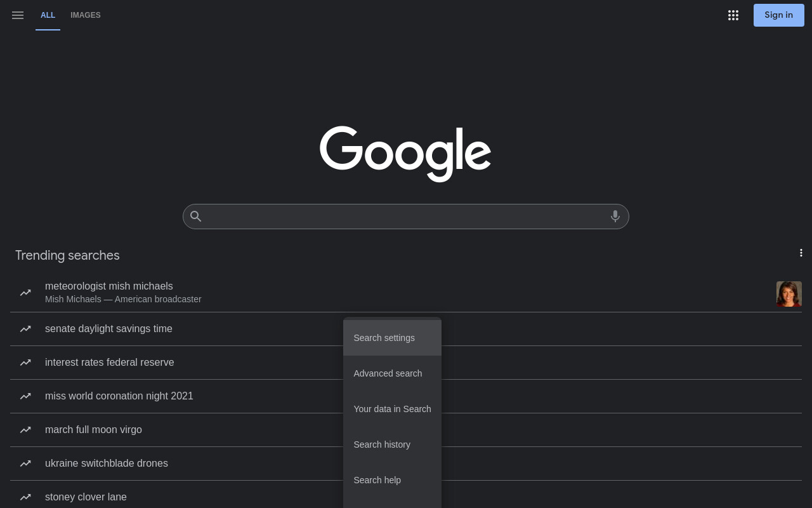Viewport: 812px width, 508px height.
Task: Switch to the IMAGES tab
Action: [x=86, y=15]
